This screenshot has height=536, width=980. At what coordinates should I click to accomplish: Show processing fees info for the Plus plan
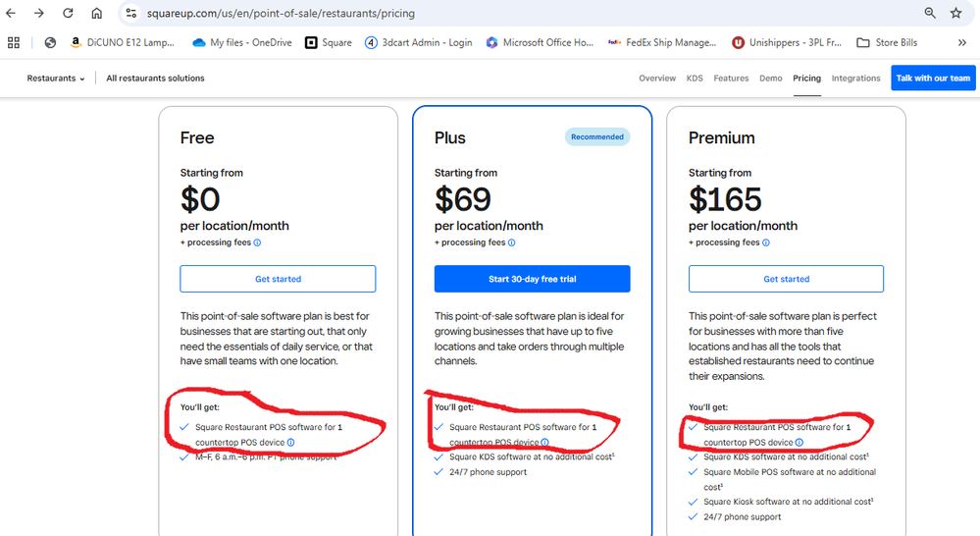[512, 242]
